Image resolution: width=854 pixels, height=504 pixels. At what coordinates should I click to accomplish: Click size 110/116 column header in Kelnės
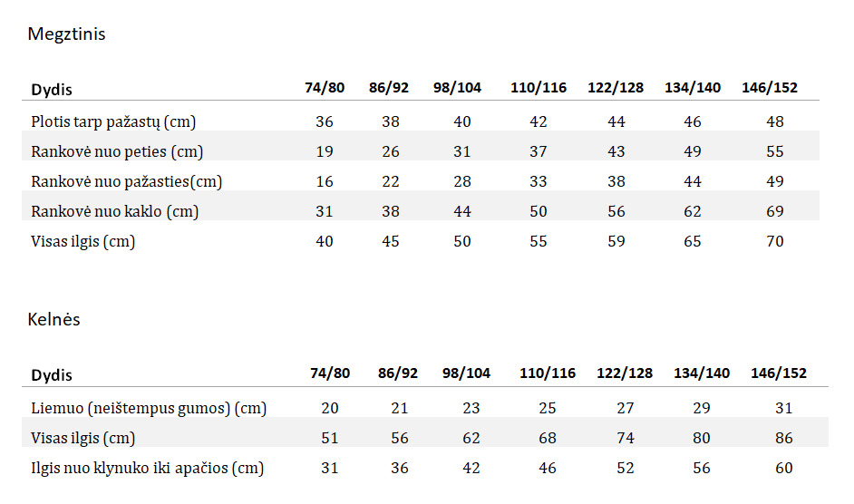pyautogui.click(x=548, y=373)
